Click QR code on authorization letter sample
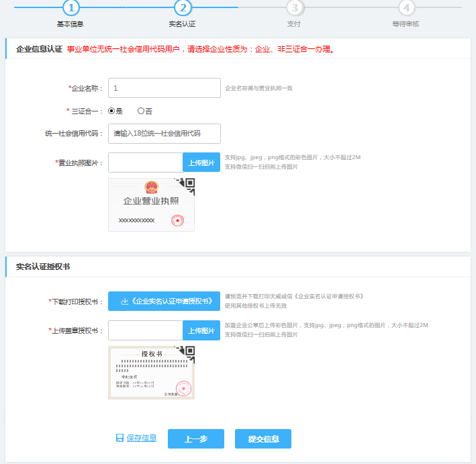This screenshot has width=476, height=464. pos(188,352)
